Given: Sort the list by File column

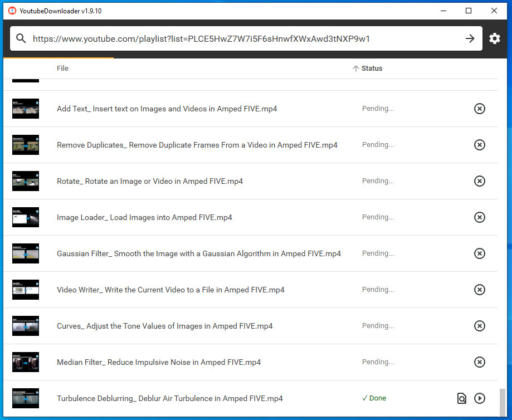Looking at the screenshot, I should coord(62,69).
